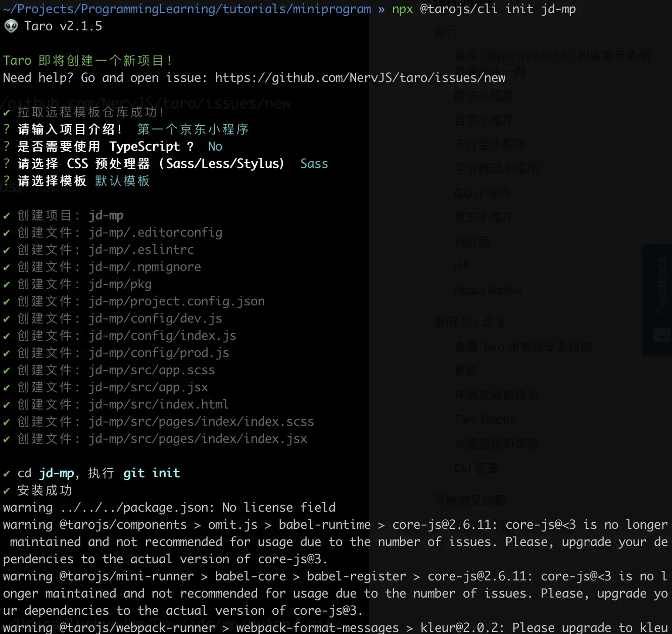Open '百度小程序' link in background page
Image resolution: width=672 pixels, height=634 pixels.
(x=484, y=120)
